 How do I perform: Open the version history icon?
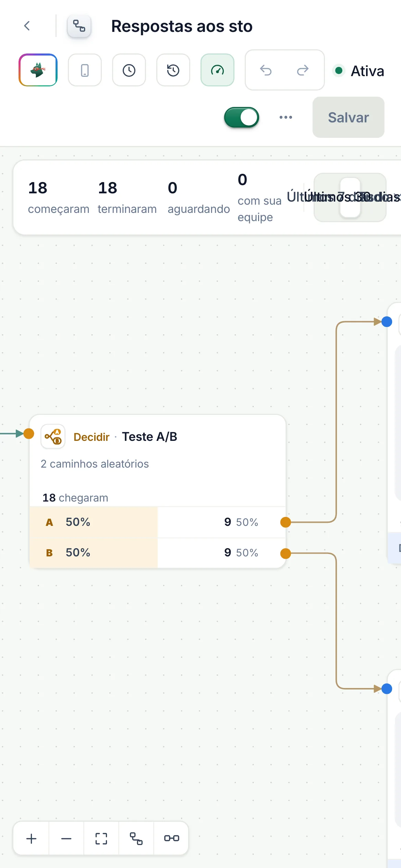point(173,70)
